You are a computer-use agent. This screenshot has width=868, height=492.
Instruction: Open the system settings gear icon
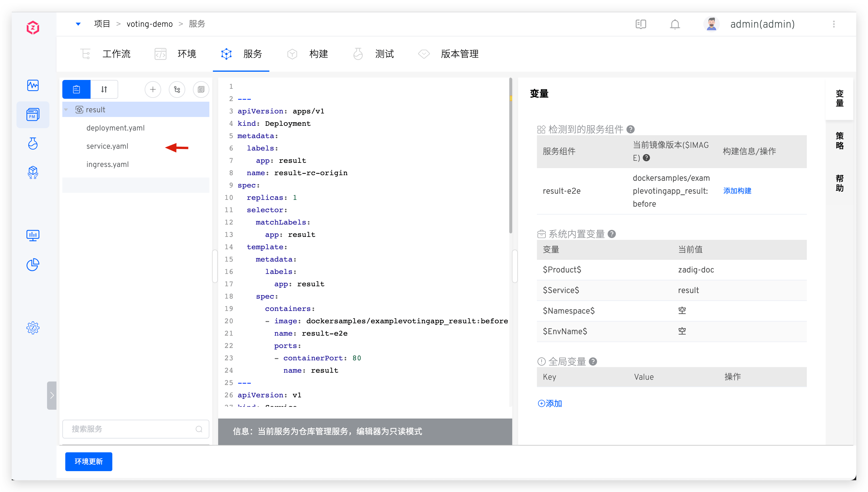coord(33,327)
